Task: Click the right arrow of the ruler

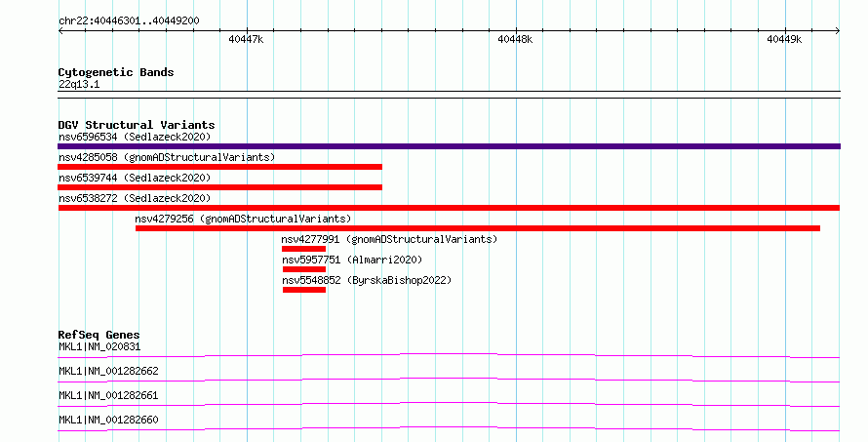Action: [x=838, y=31]
